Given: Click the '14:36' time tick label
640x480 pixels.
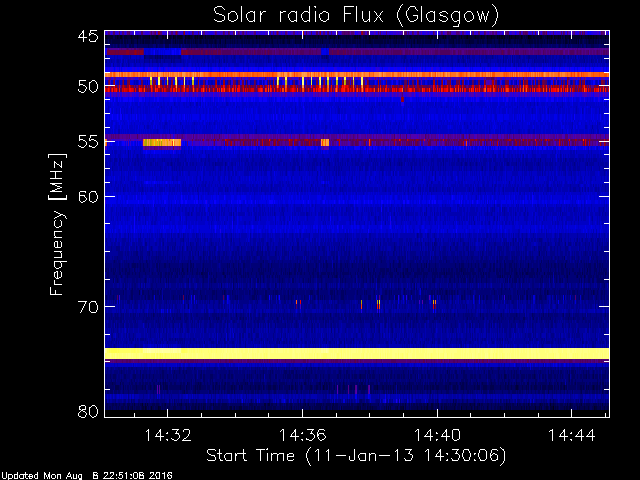Looking at the screenshot, I should pos(302,435).
